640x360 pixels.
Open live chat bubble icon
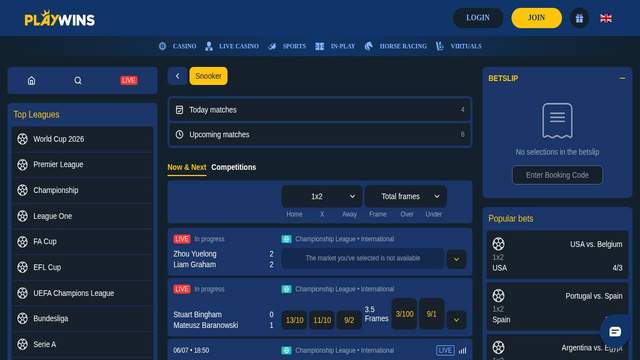tap(615, 331)
